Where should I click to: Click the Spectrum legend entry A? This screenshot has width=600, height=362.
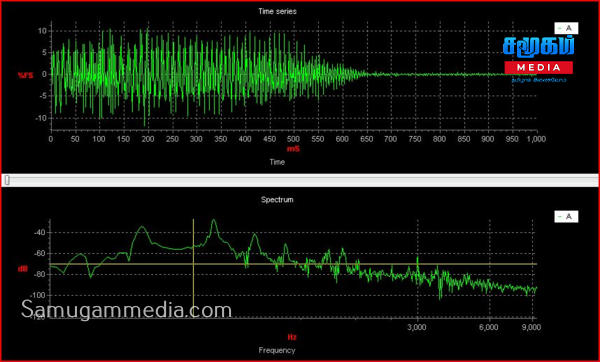[x=566, y=217]
